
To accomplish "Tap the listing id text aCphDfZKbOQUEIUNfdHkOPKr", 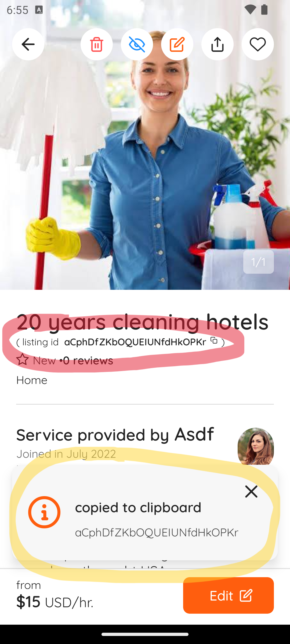I will coord(135,342).
